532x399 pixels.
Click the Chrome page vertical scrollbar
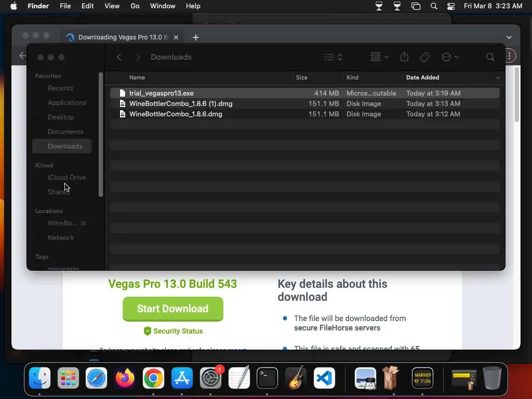[517, 95]
